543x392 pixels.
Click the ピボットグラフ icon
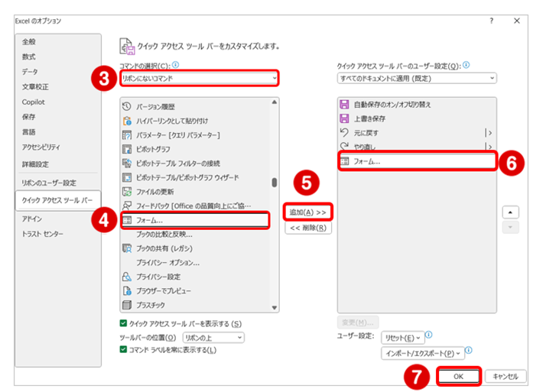tap(127, 149)
